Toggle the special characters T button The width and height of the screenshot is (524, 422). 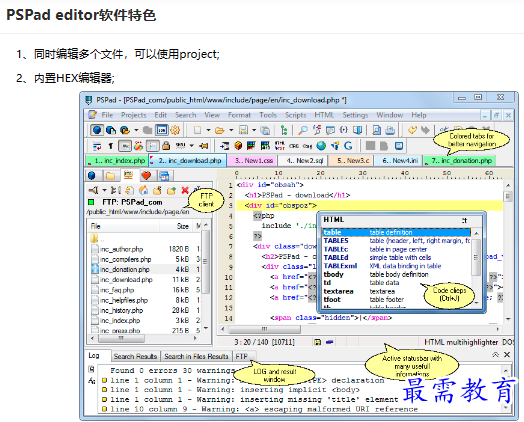(x=111, y=146)
